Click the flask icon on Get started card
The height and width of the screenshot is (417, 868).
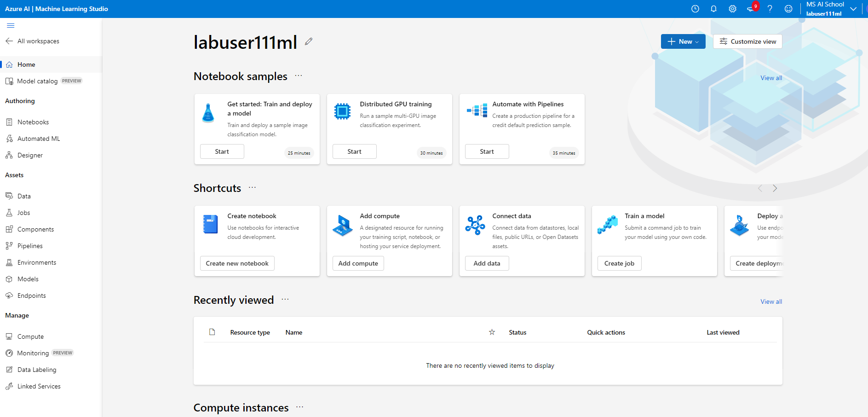[x=208, y=113]
